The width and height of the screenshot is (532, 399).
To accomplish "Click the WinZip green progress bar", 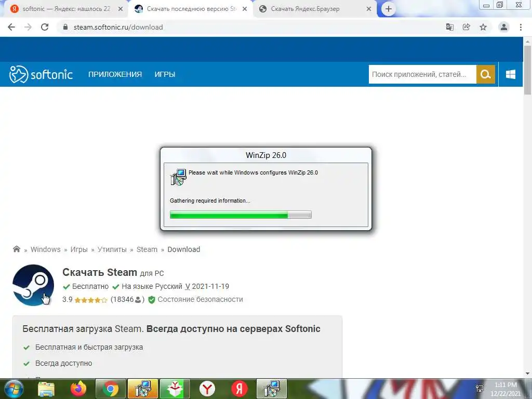I will 241,215.
